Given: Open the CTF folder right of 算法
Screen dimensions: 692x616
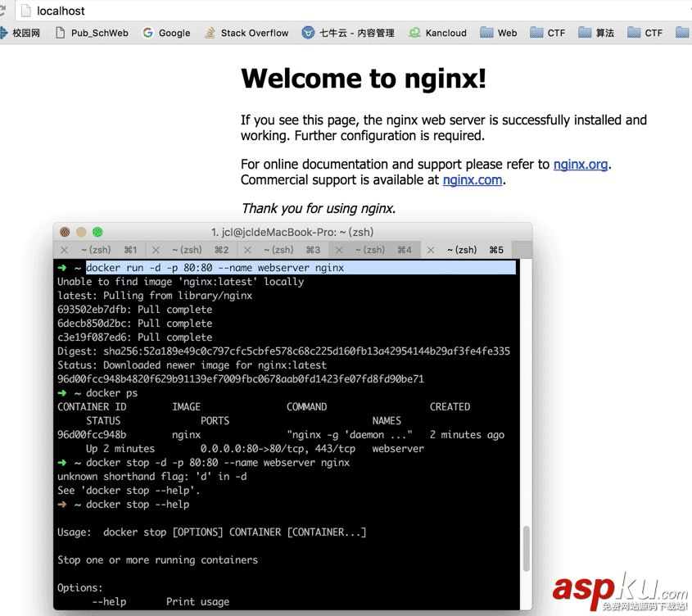Looking at the screenshot, I should pos(645,33).
